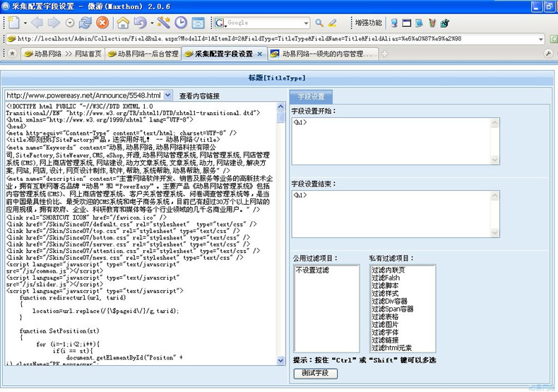The width and height of the screenshot is (558, 392).
Task: Open the 增强功能 menu
Action: coord(368,23)
